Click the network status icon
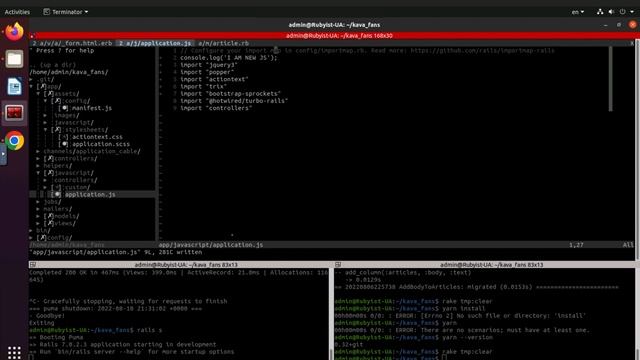Image resolution: width=640 pixels, height=360 pixels. pyautogui.click(x=600, y=12)
